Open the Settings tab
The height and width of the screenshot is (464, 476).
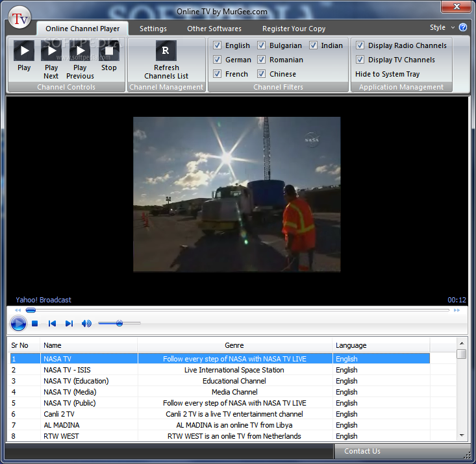153,29
